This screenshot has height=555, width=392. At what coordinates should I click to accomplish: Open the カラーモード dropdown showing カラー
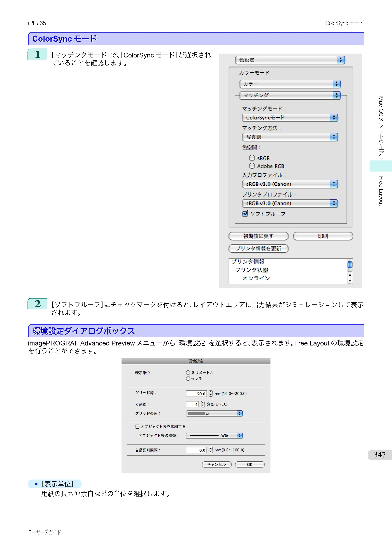pos(290,84)
